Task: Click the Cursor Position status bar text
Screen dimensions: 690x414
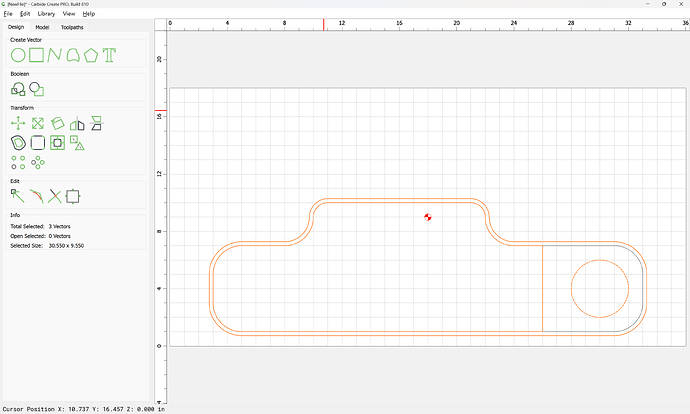Action: point(84,409)
